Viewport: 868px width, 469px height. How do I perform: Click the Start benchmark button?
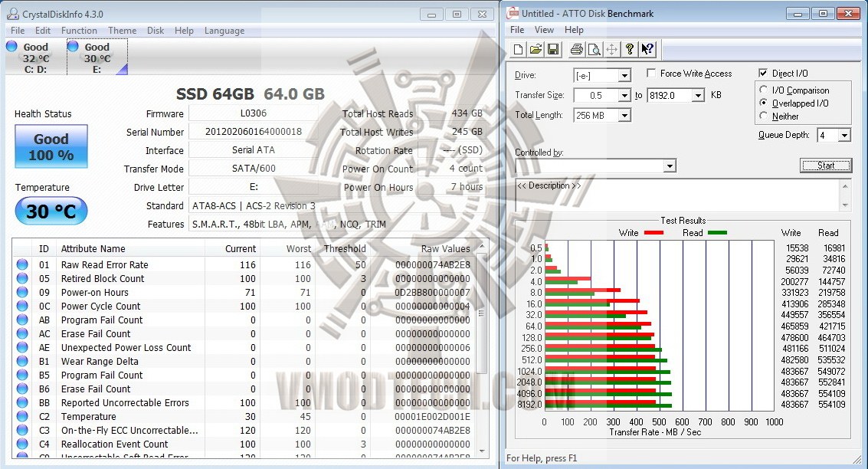825,165
